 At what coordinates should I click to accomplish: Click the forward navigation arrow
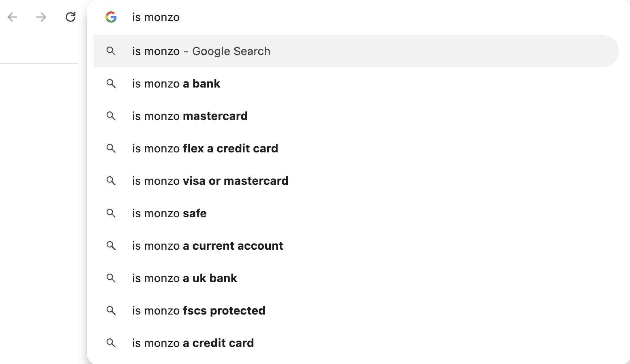pos(41,17)
